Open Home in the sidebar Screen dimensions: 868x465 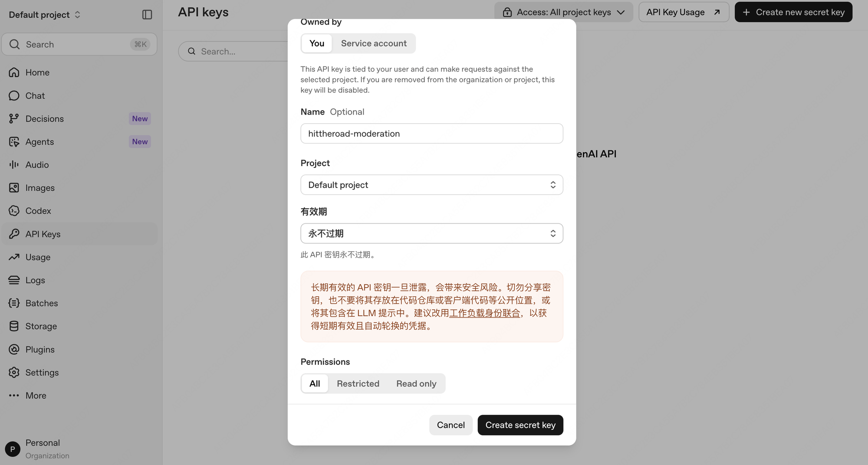79,72
